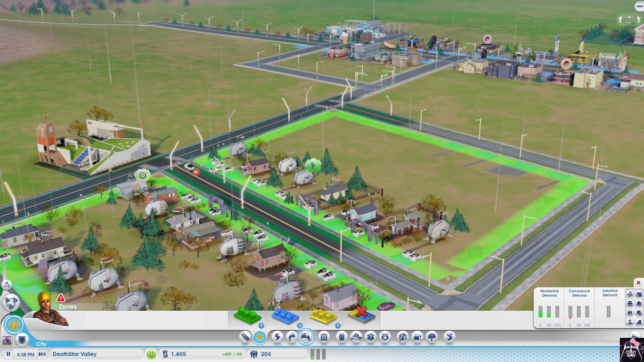Show the air pollution data map
Viewport: 644px width, 362px height.
[630, 294]
